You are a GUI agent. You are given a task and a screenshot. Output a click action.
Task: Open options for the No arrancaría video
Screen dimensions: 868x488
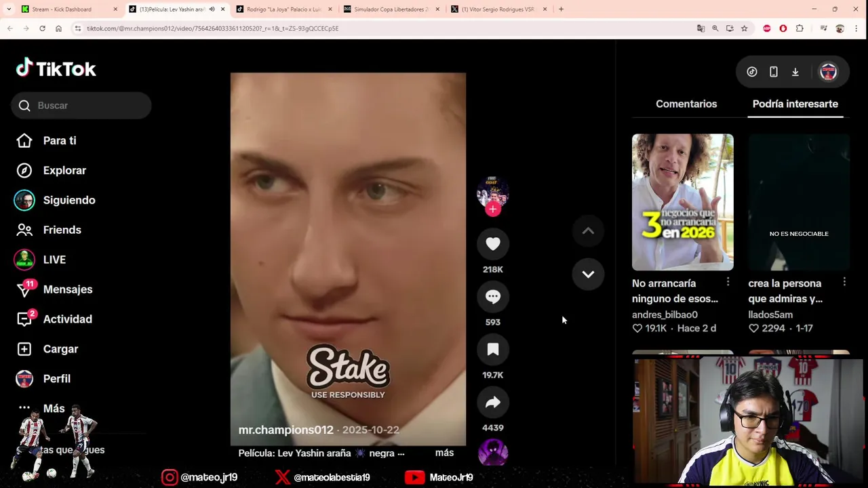pos(728,281)
